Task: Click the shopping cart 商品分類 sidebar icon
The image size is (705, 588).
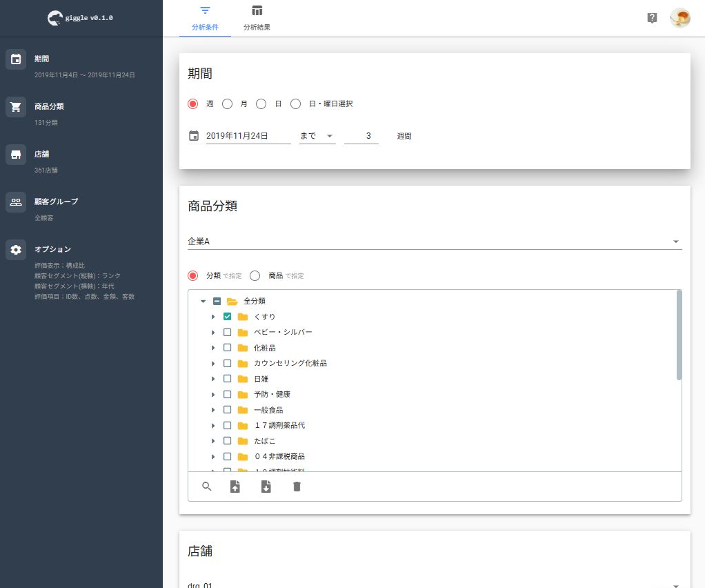Action: coord(16,107)
